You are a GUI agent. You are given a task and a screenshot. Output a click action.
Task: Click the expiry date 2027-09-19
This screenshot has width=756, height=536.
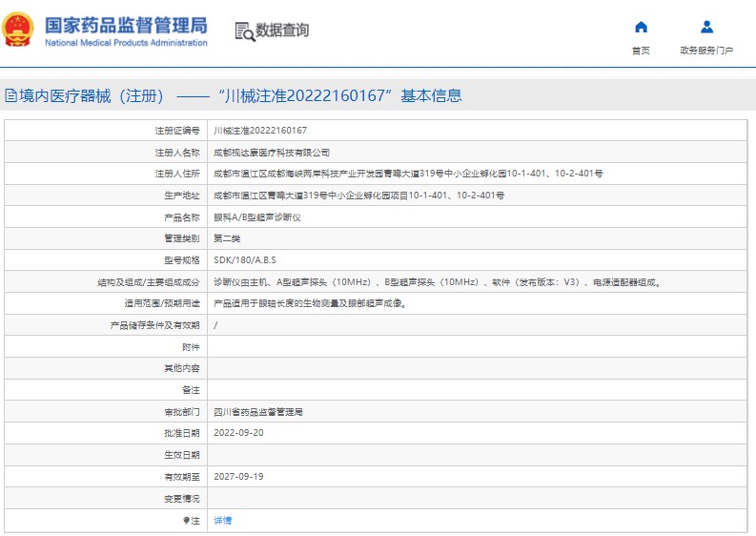coord(238,476)
